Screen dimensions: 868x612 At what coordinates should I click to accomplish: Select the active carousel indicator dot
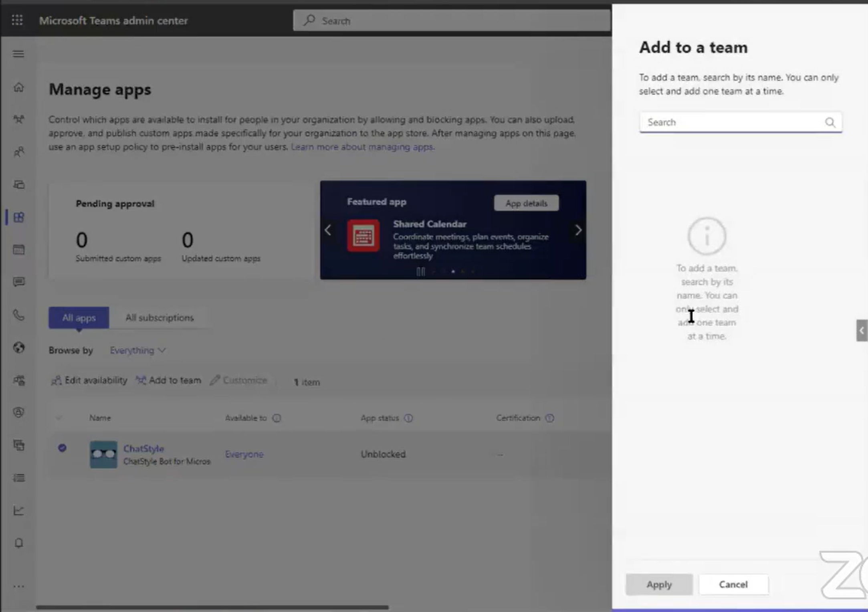pyautogui.click(x=453, y=271)
